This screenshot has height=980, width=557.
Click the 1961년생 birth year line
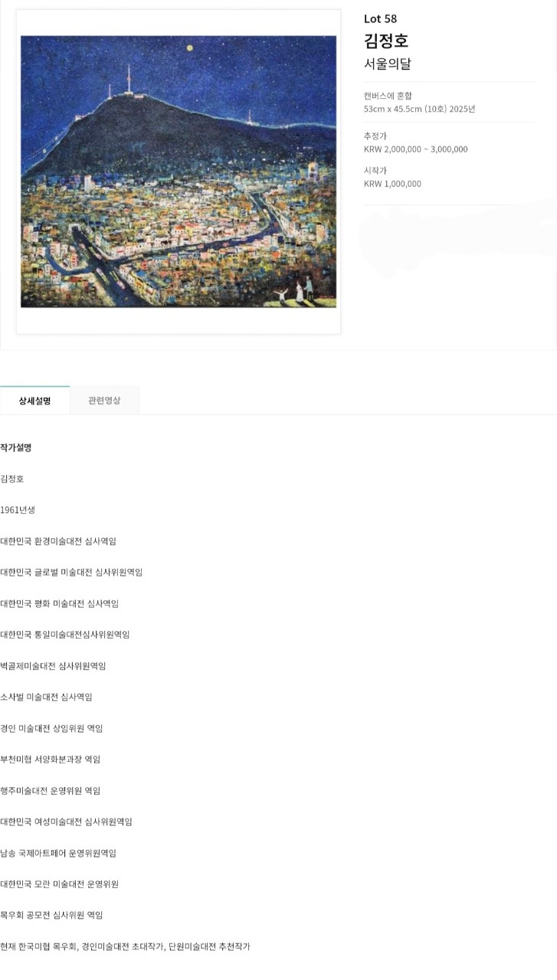pyautogui.click(x=18, y=510)
